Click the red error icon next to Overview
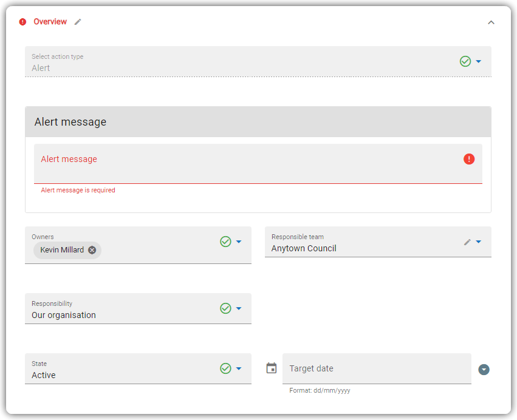517x420 pixels. click(22, 22)
